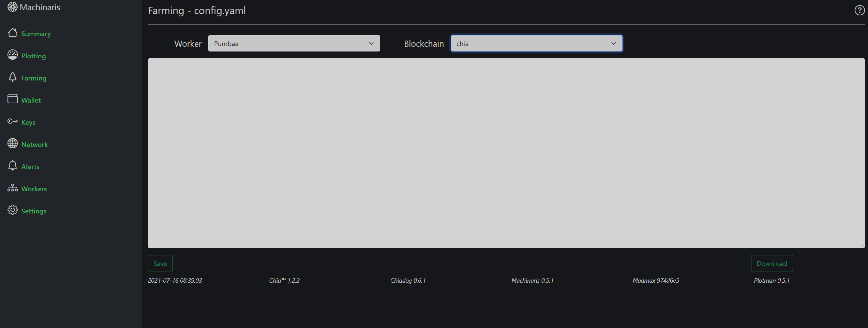Click the Workers hierarchy icon
The width and height of the screenshot is (868, 328).
(x=13, y=188)
